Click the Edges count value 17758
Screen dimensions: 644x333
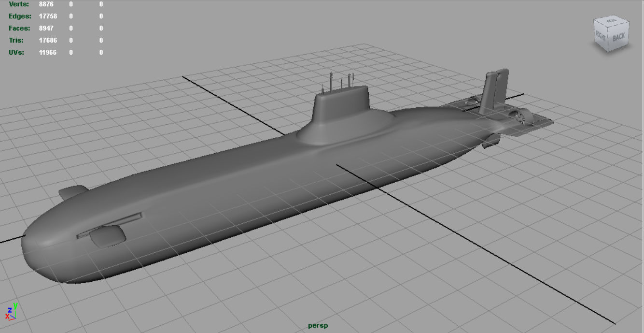48,16
